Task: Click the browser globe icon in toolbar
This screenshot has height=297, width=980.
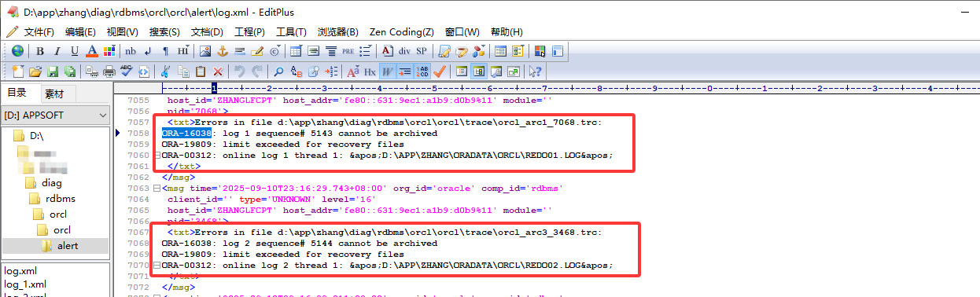Action: tap(17, 51)
